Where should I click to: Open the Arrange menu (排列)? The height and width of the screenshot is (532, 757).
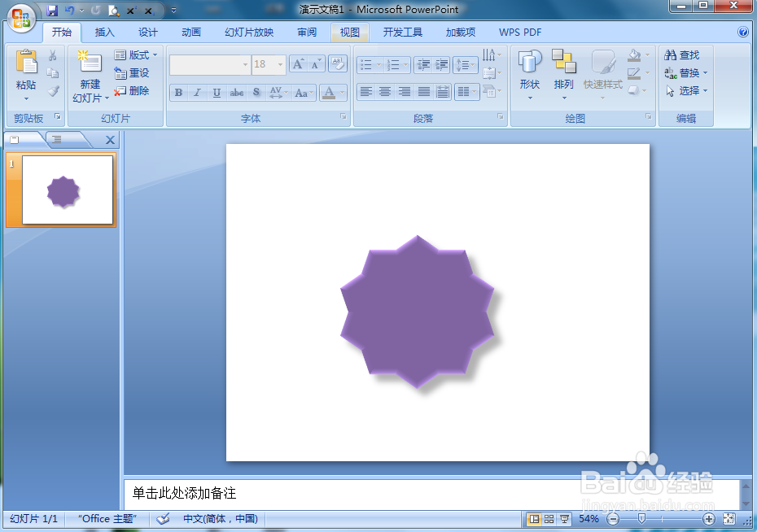click(x=563, y=74)
